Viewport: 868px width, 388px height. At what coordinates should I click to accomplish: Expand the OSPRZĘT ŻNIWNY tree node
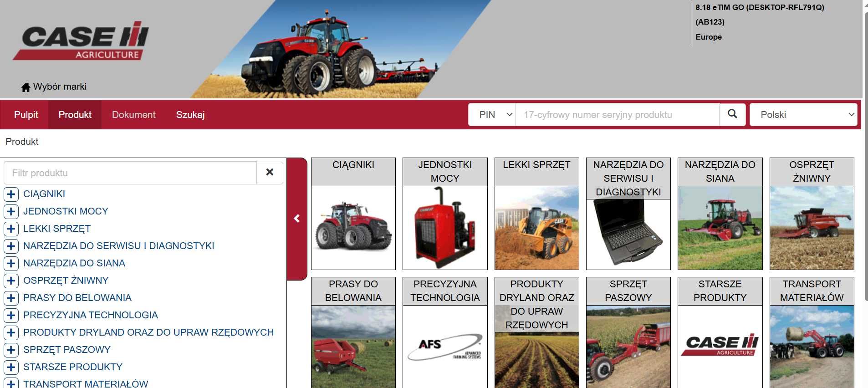pos(11,281)
